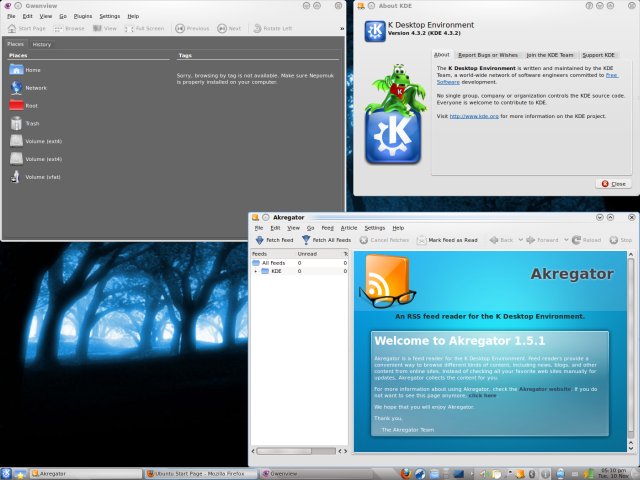
Task: Open the Feed menu in Akregator
Action: 327,228
